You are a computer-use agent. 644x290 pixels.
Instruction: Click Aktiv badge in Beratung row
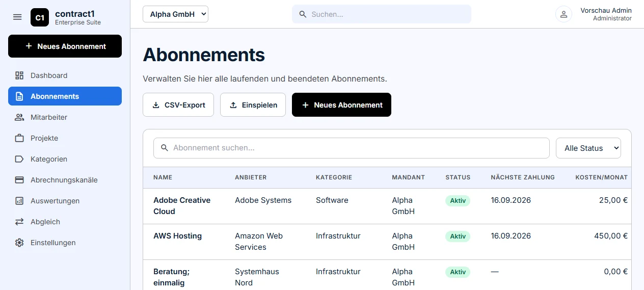[458, 272]
